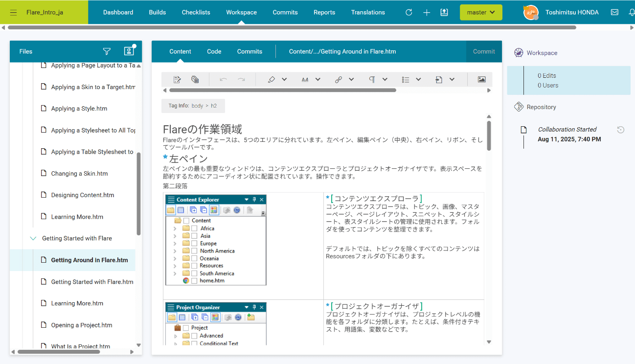
Task: Click the font size AA icon
Action: point(305,79)
